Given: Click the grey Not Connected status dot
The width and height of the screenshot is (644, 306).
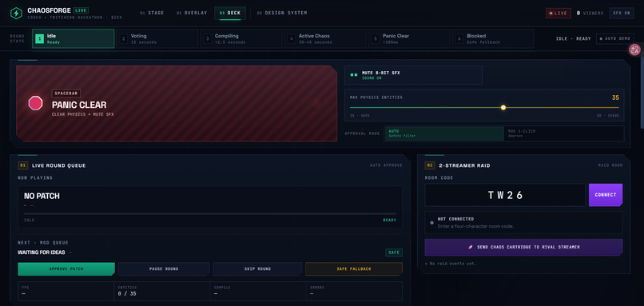Looking at the screenshot, I should pos(431,223).
